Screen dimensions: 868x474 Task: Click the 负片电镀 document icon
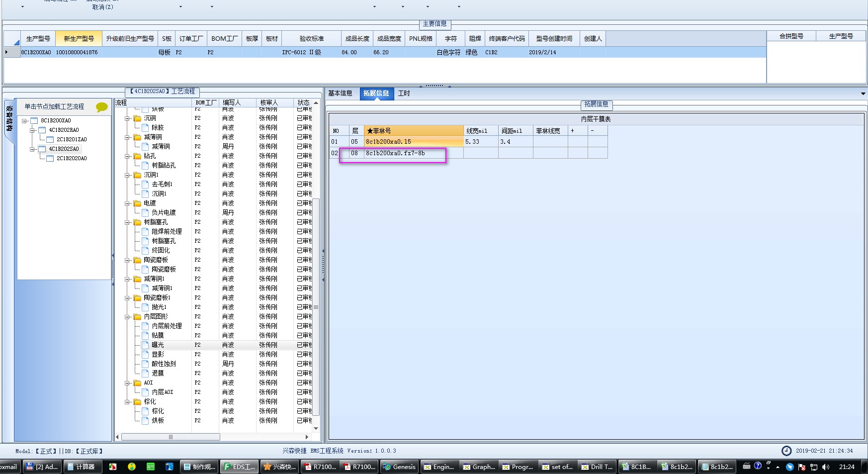[145, 213]
